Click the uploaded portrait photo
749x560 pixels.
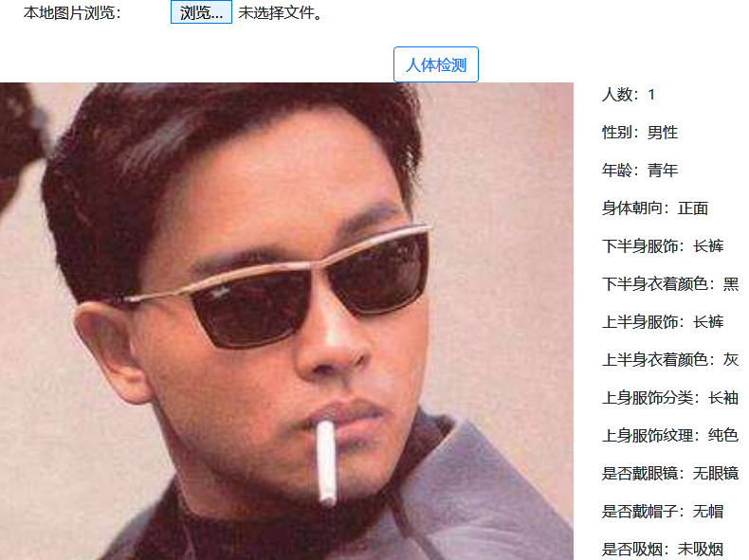pyautogui.click(x=286, y=321)
